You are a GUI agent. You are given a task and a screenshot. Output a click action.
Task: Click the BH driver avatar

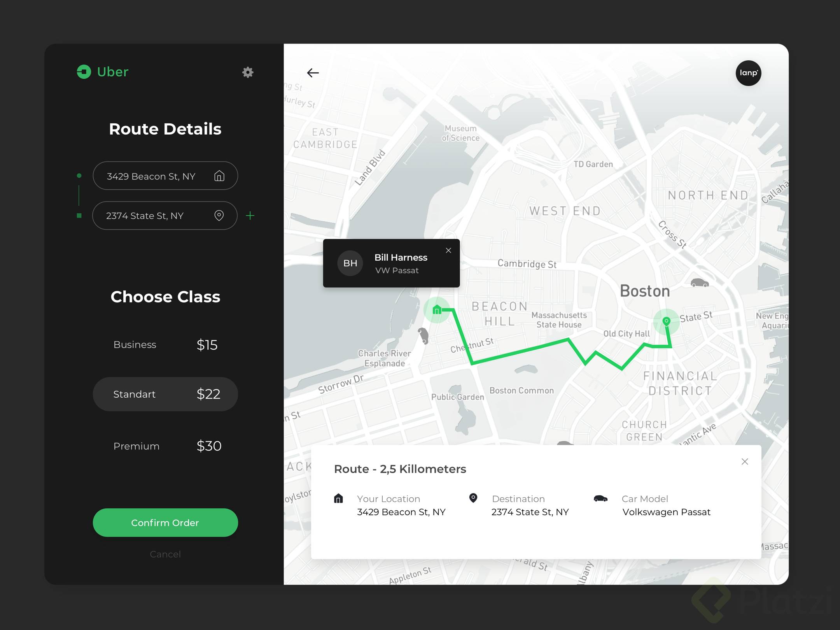coord(350,263)
